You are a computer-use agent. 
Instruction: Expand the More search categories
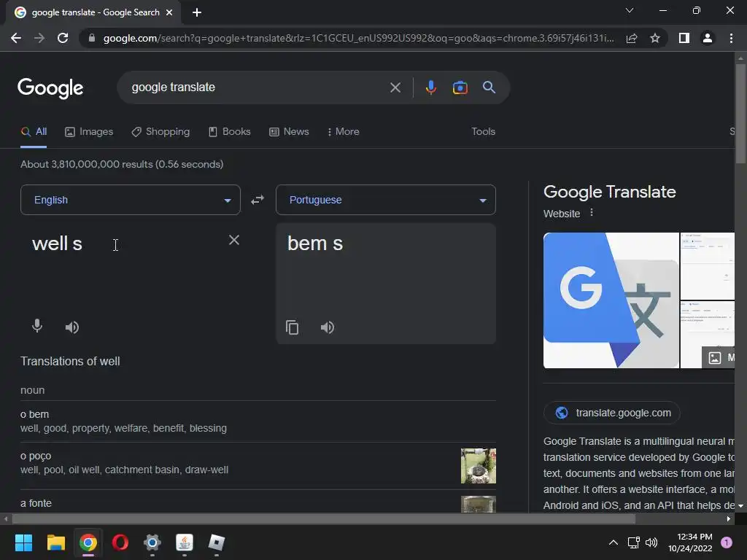click(x=343, y=132)
